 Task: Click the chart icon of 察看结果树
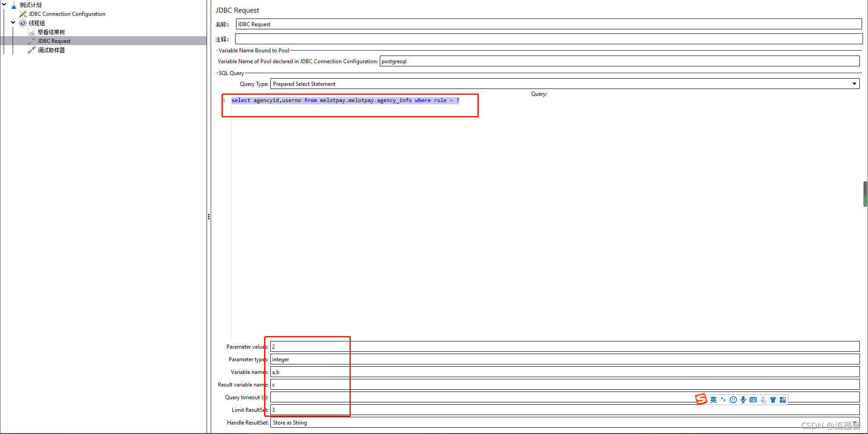(x=32, y=32)
